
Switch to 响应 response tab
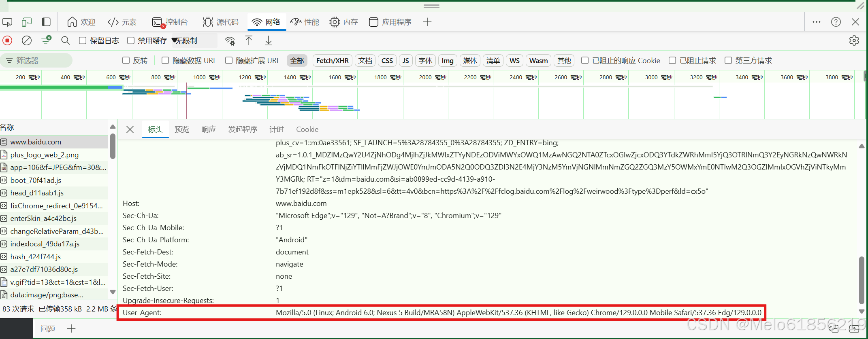pos(209,129)
